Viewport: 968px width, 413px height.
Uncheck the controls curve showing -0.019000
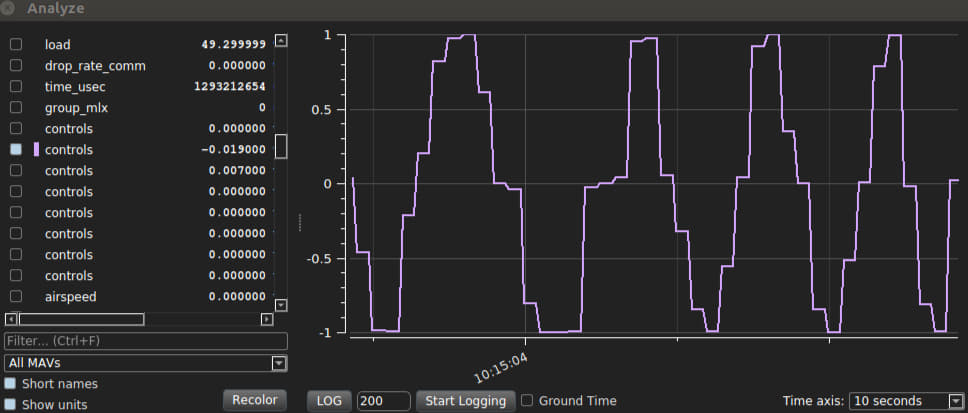[16, 149]
